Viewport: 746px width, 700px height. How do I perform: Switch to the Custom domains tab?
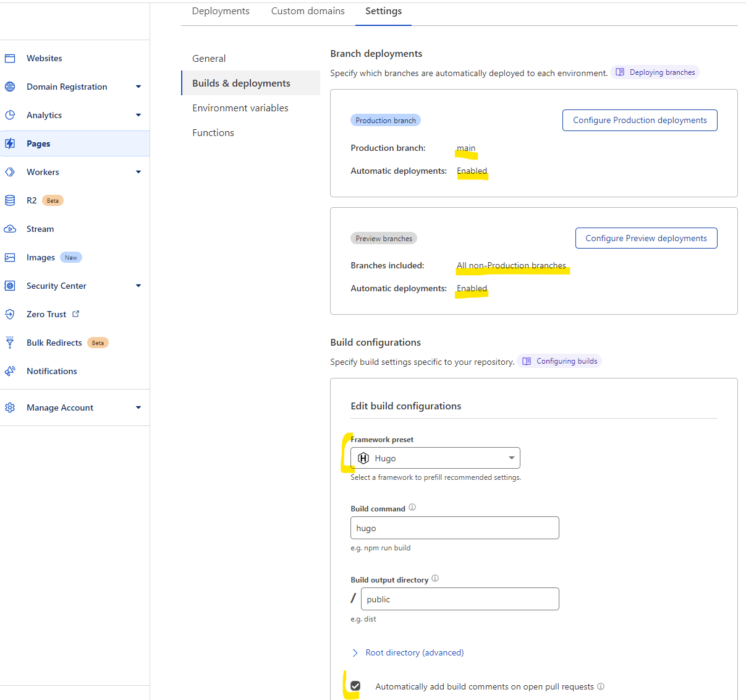click(308, 11)
